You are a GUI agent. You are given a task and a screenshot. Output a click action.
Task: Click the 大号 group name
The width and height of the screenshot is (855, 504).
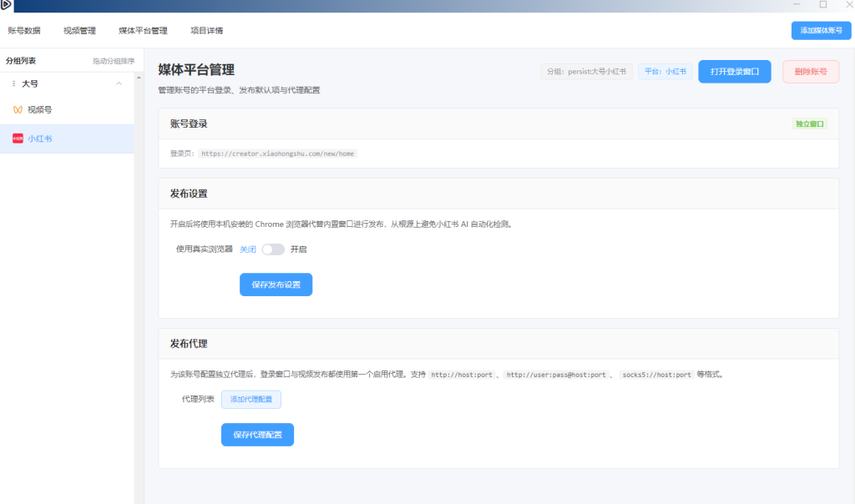coord(30,84)
